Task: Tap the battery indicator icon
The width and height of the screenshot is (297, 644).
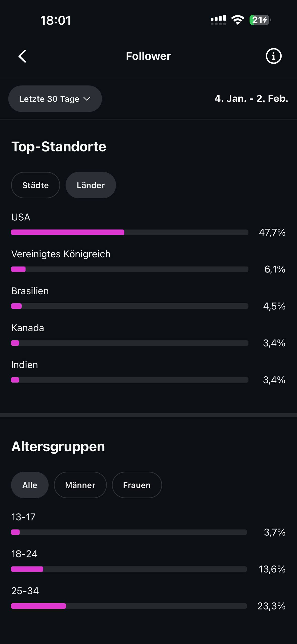Action: point(260,20)
